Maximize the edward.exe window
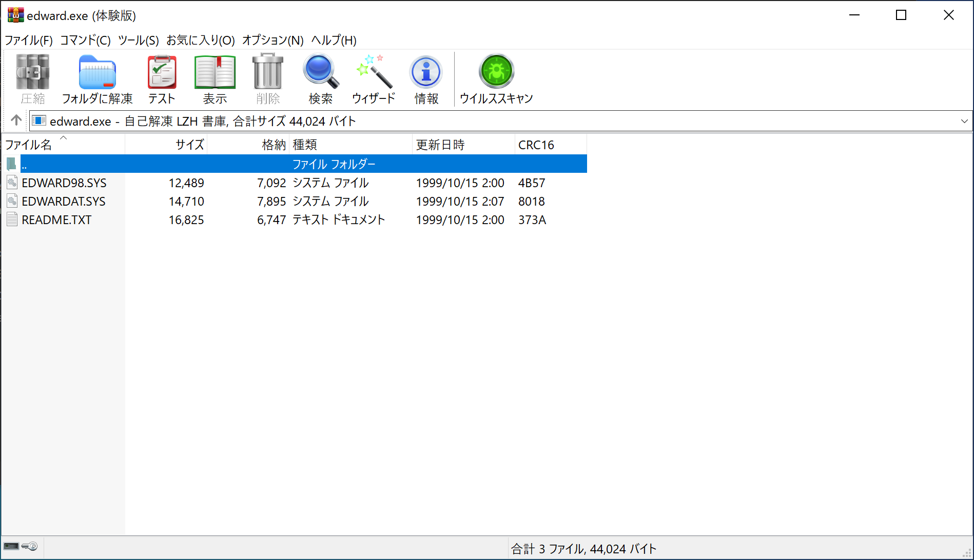Image resolution: width=974 pixels, height=560 pixels. 901,15
